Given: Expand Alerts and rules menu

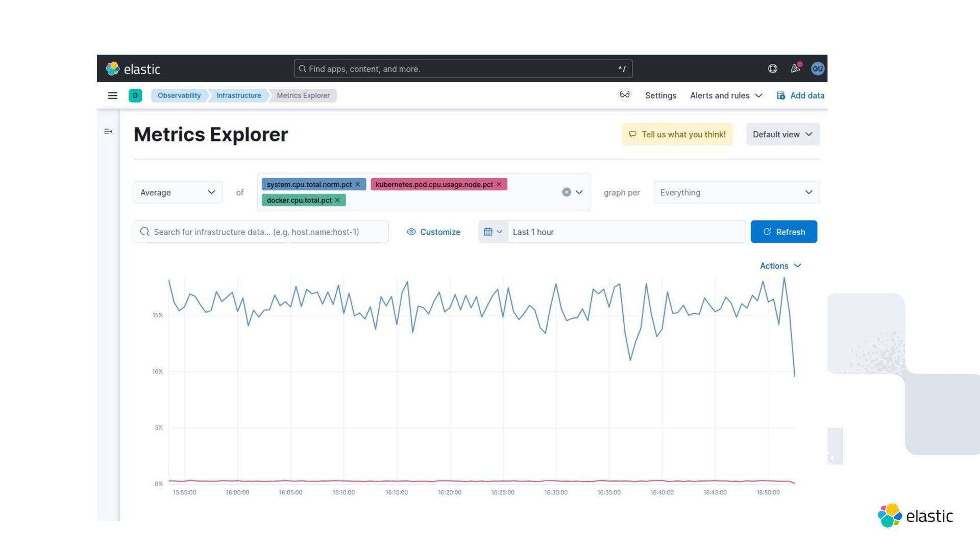Looking at the screenshot, I should tap(726, 95).
